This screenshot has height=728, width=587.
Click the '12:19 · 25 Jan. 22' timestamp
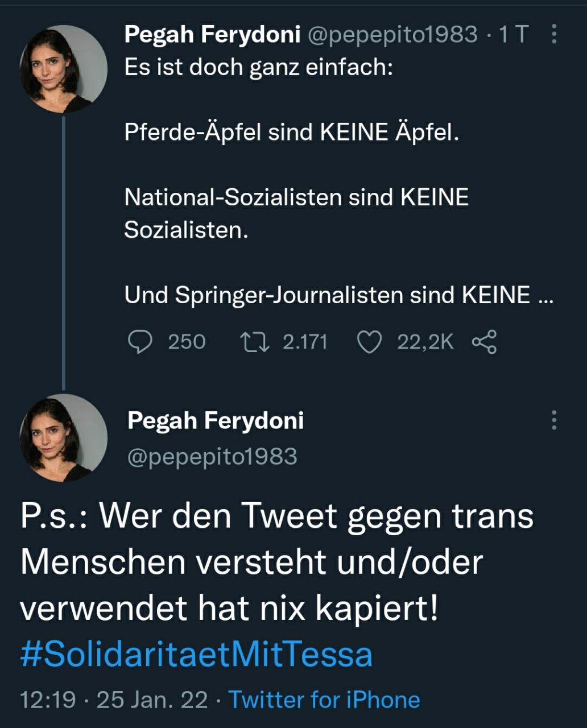click(x=114, y=700)
